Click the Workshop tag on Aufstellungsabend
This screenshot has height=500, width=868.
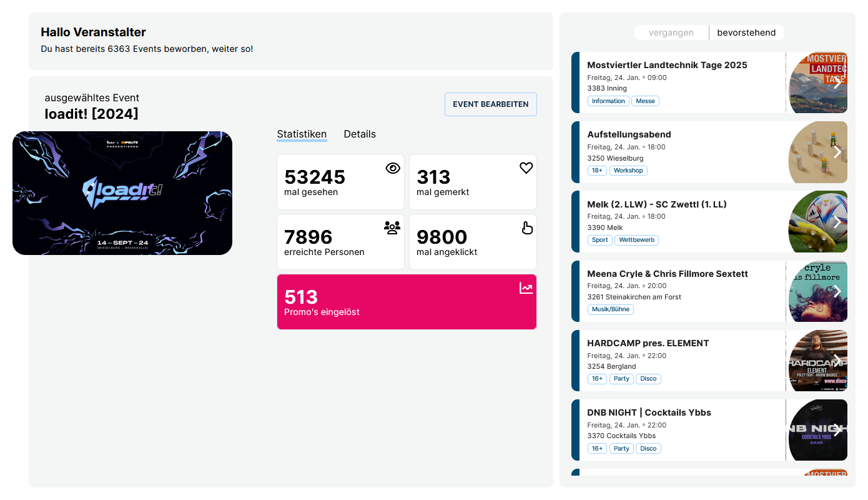tap(628, 170)
